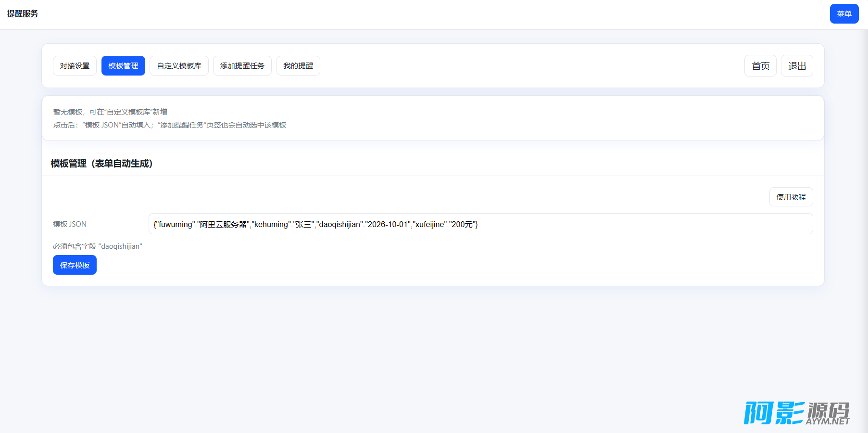
Task: Focus the 模板 JSON text input
Action: coord(480,224)
